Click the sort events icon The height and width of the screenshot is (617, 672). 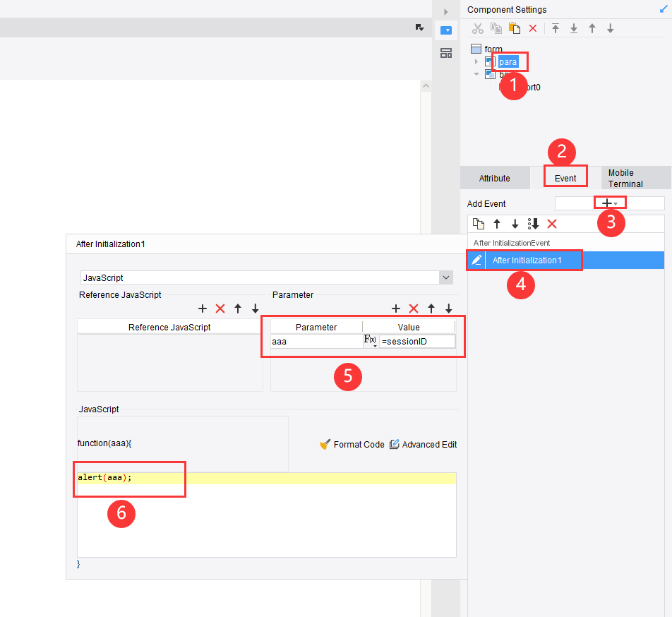[x=533, y=224]
